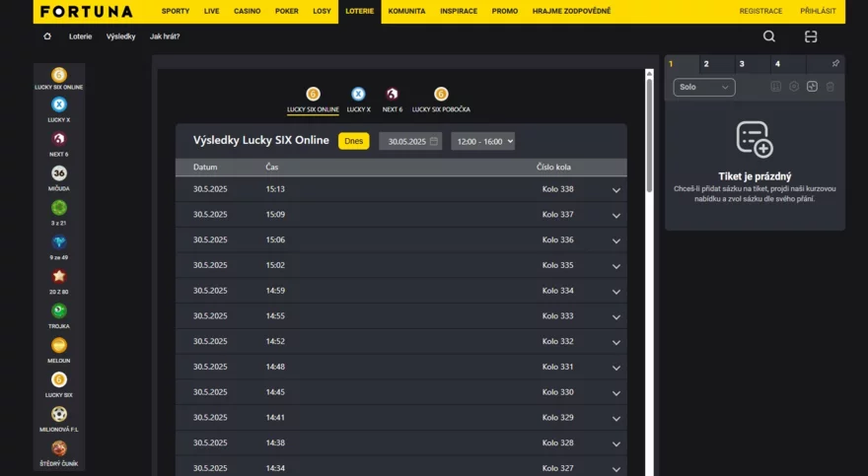Viewport: 868px width, 476px height.
Task: Go to the POKER section
Action: 287,11
